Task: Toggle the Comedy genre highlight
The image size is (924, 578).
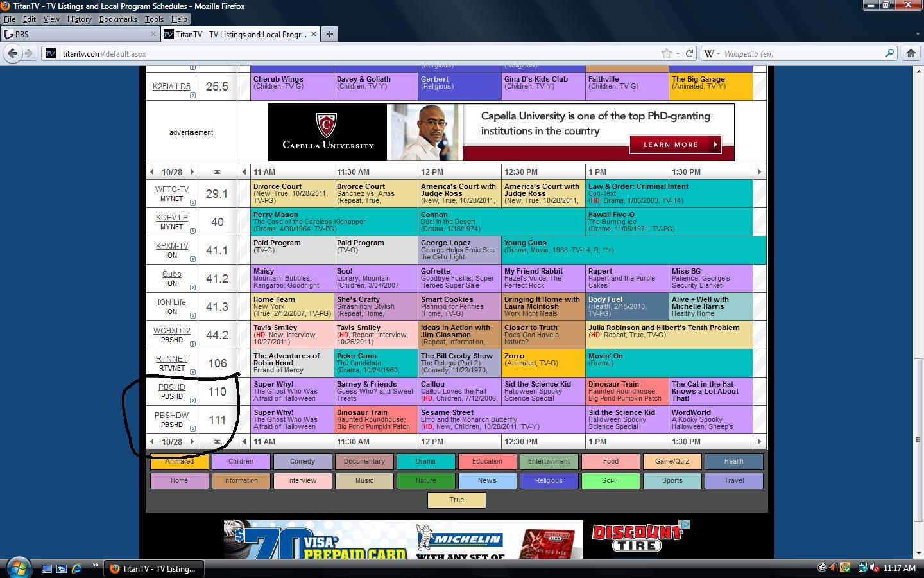Action: click(x=302, y=461)
